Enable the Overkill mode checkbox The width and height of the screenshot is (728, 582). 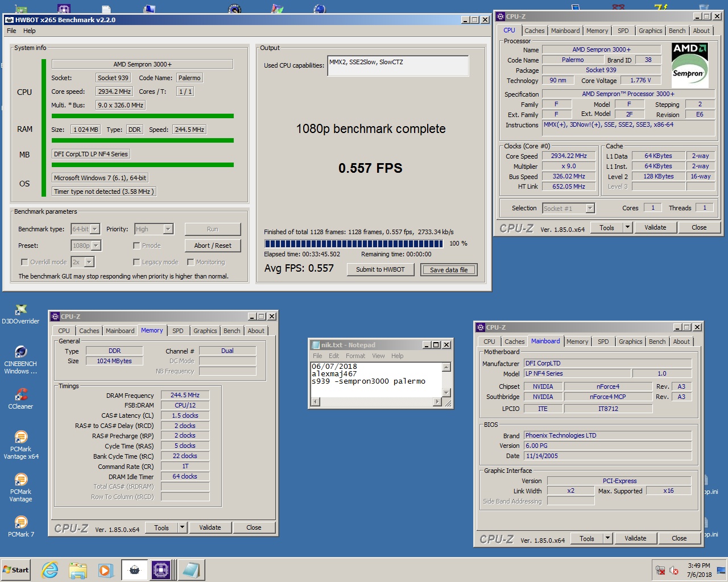(x=24, y=262)
